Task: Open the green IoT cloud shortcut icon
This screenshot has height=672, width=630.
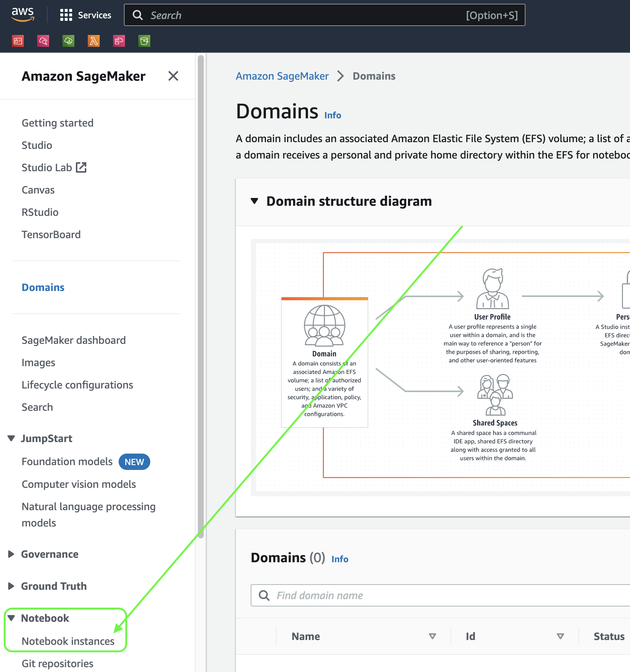Action: tap(68, 41)
